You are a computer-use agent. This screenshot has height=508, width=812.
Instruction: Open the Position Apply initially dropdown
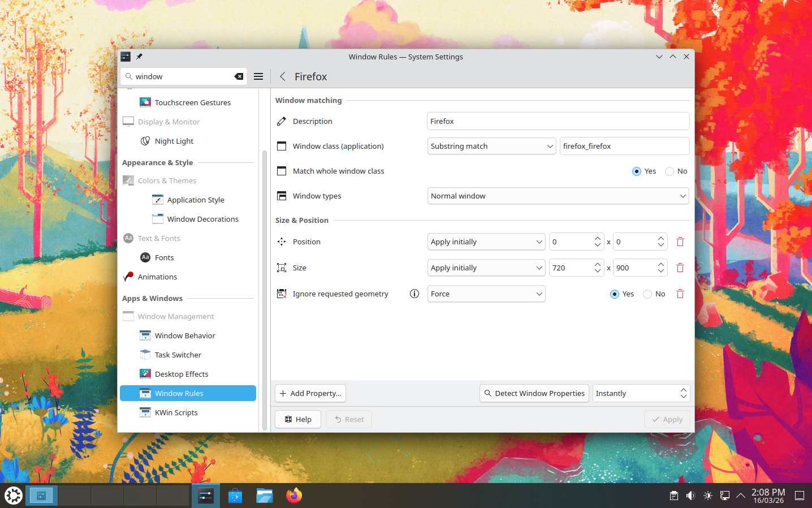[486, 242]
